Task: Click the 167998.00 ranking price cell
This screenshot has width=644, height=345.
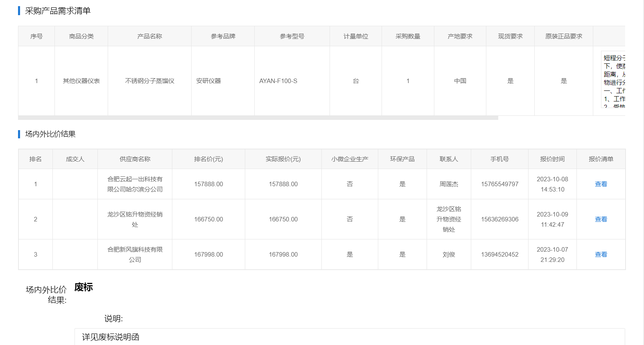Action: coord(208,255)
